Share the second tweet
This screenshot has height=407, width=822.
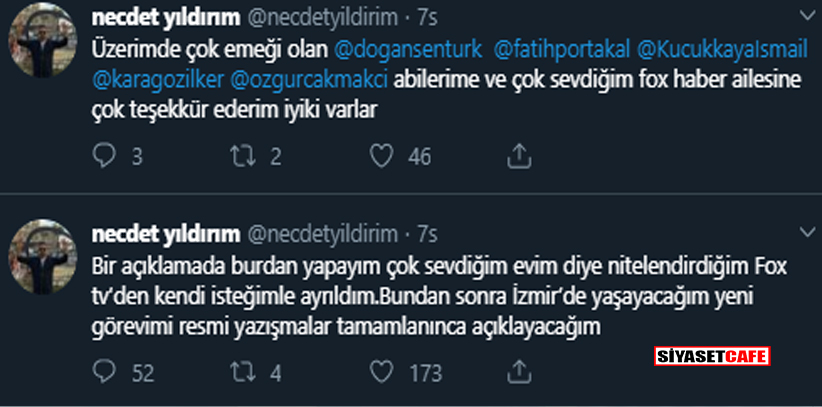[519, 372]
